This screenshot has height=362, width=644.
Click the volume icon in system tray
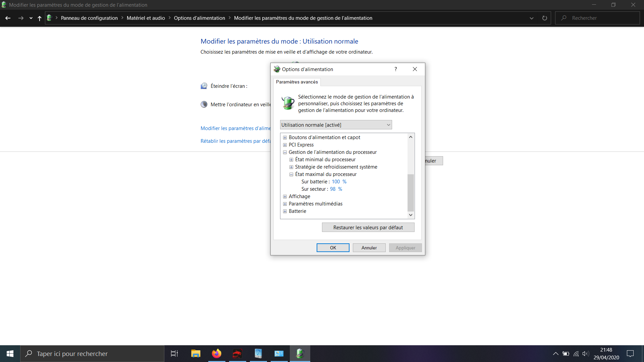click(x=586, y=354)
